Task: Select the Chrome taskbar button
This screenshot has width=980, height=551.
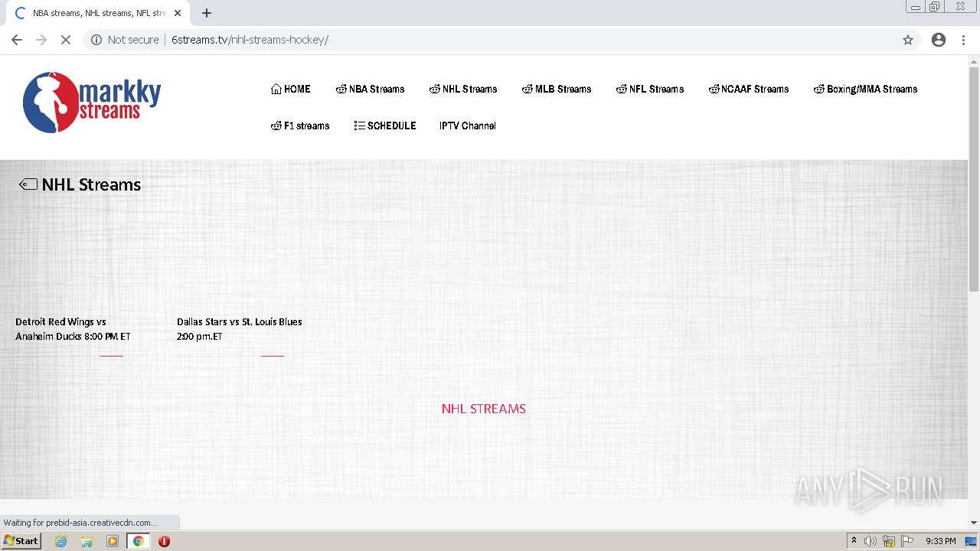Action: (138, 541)
